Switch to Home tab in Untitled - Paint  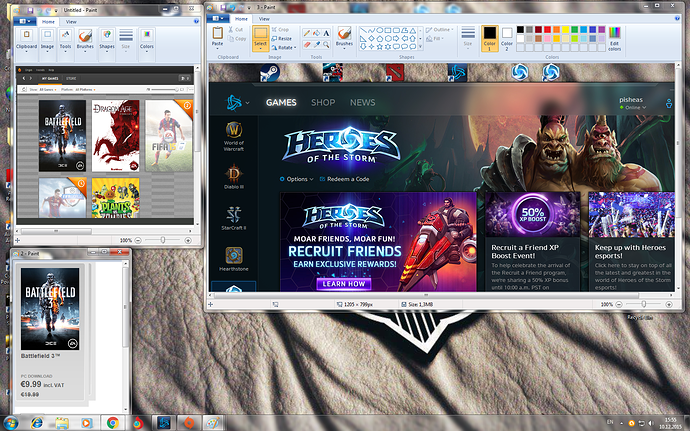pyautogui.click(x=48, y=22)
